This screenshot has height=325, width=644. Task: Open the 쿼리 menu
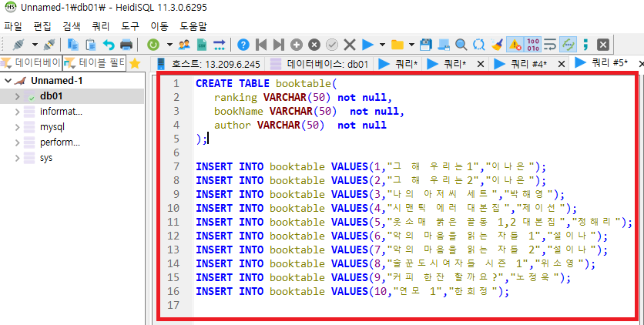coord(101,26)
